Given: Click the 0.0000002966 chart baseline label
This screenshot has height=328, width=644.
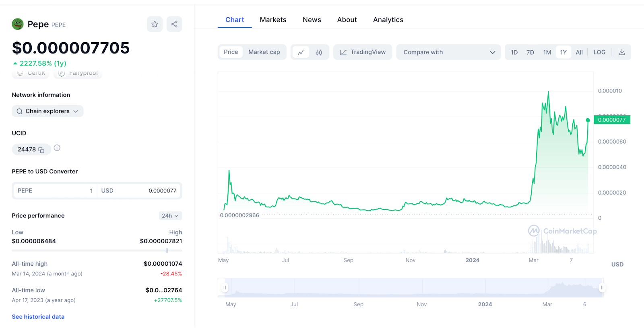Looking at the screenshot, I should pos(239,215).
